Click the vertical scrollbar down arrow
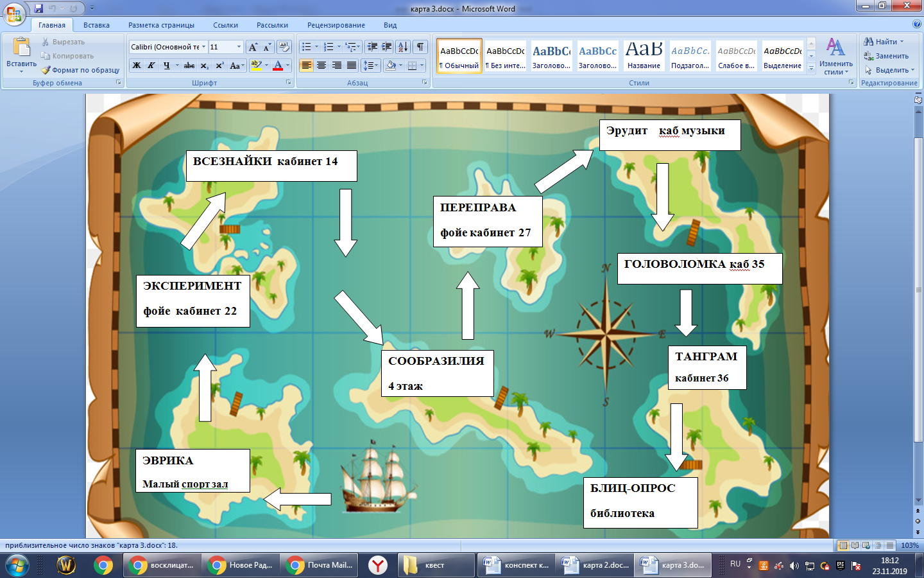 click(918, 500)
